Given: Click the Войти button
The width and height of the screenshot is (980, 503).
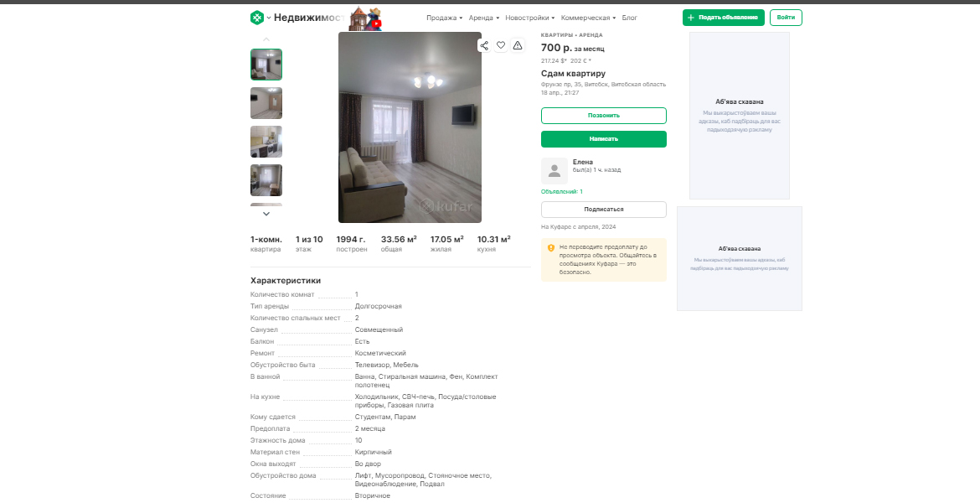Looking at the screenshot, I should point(786,18).
